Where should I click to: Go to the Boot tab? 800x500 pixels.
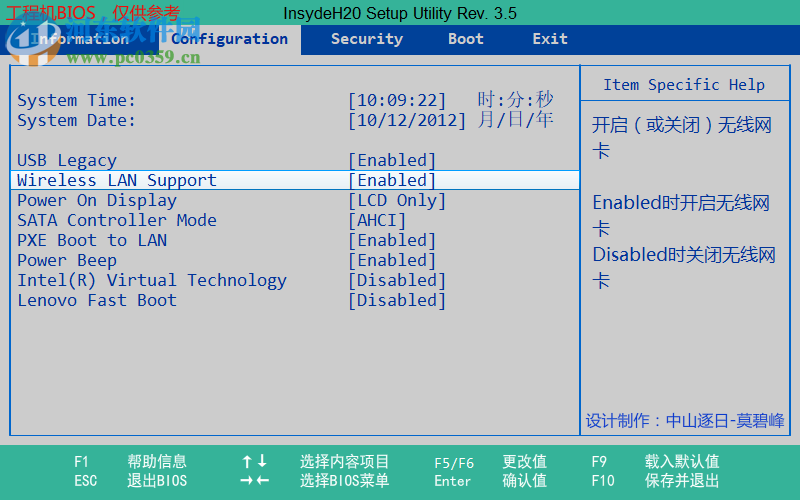click(466, 39)
